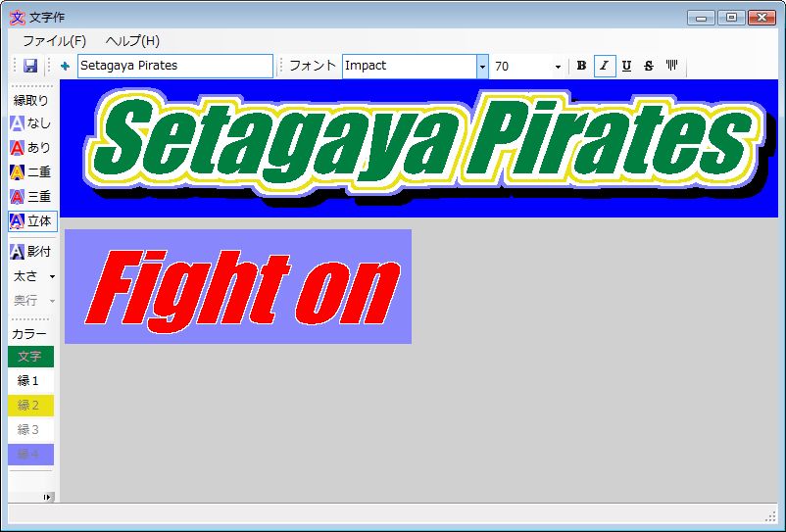Select 立体 3D outline style
This screenshot has width=786, height=532.
point(32,220)
